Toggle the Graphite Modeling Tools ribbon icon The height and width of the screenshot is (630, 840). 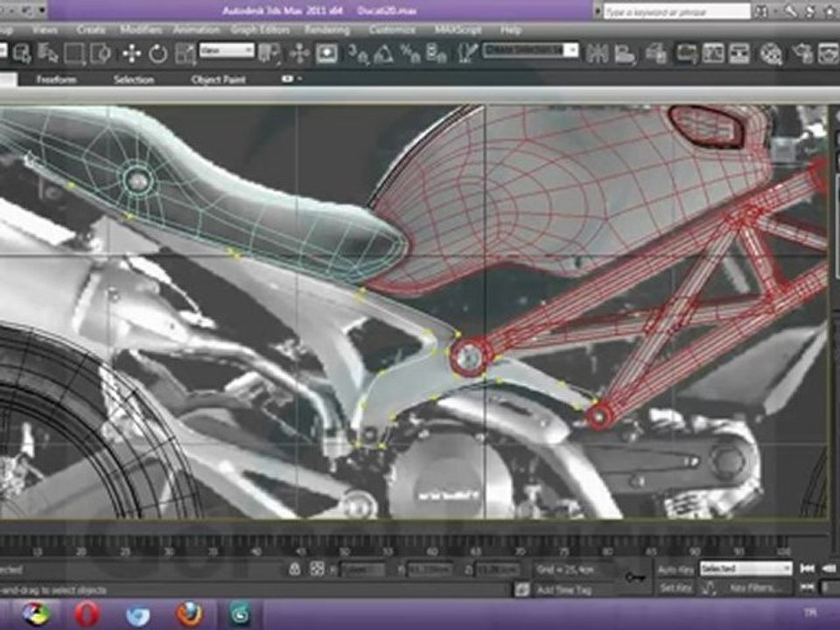coord(686,53)
